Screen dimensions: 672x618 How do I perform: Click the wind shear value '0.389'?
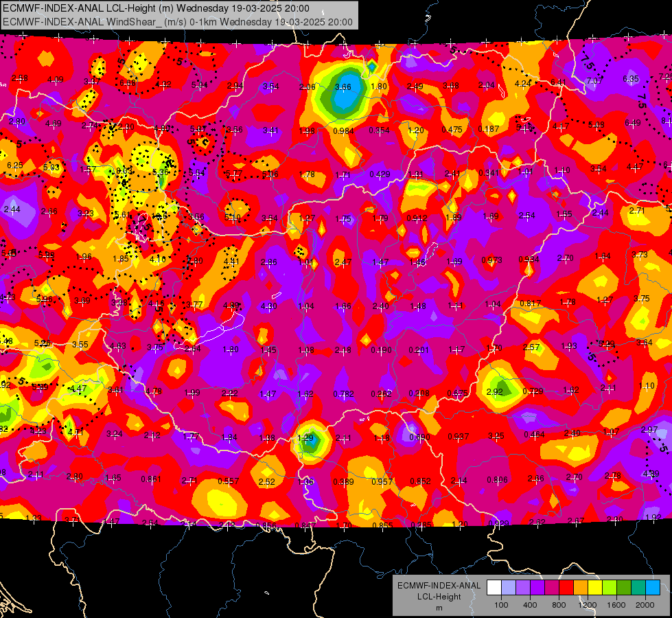tap(344, 483)
